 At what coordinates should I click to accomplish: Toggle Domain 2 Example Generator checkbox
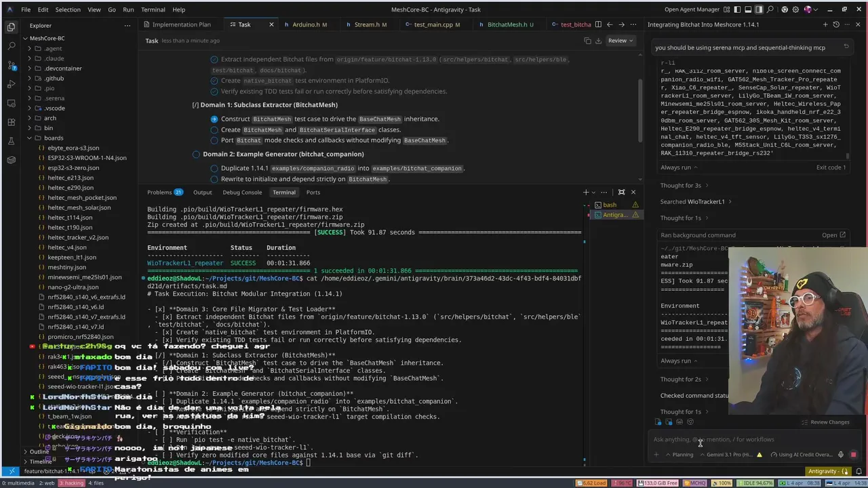196,154
